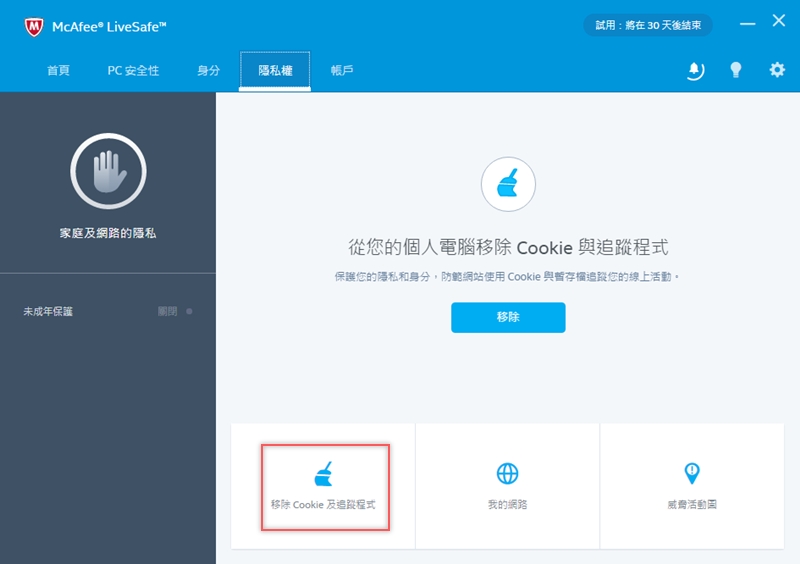Click the 家庭及網路的隱私 heading
The image size is (800, 564).
pos(108,233)
